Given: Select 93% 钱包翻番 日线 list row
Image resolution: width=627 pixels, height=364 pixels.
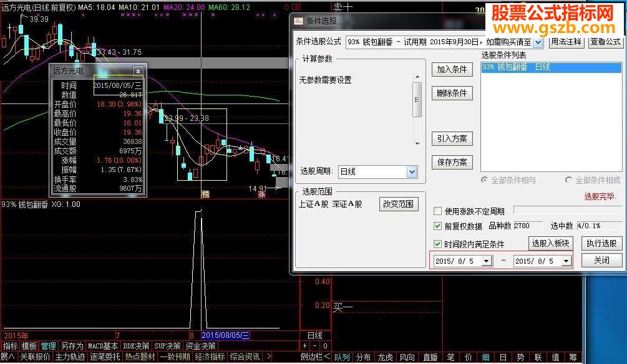Looking at the screenshot, I should click(x=552, y=67).
